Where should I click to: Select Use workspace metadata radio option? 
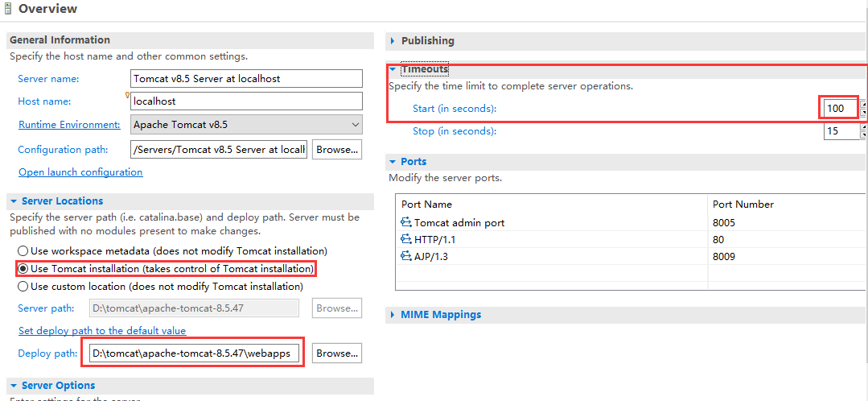23,251
